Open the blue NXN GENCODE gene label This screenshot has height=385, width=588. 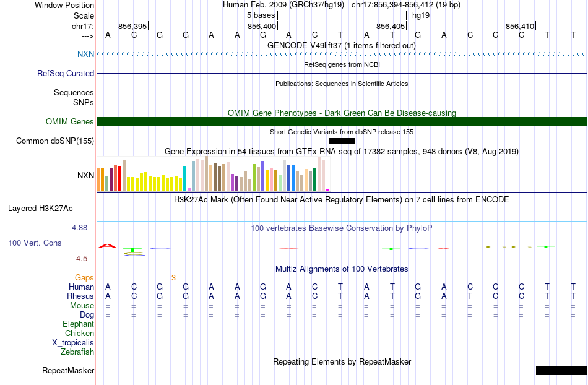coord(85,54)
